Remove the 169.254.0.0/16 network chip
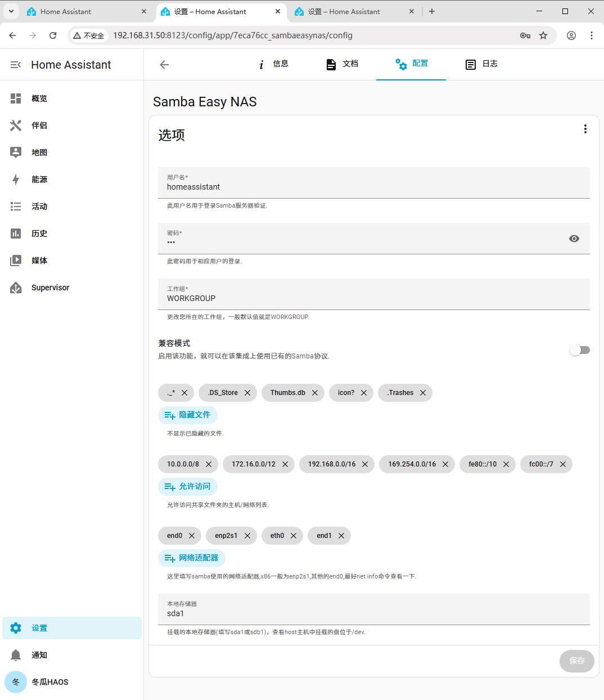This screenshot has height=700, width=604. (x=445, y=464)
